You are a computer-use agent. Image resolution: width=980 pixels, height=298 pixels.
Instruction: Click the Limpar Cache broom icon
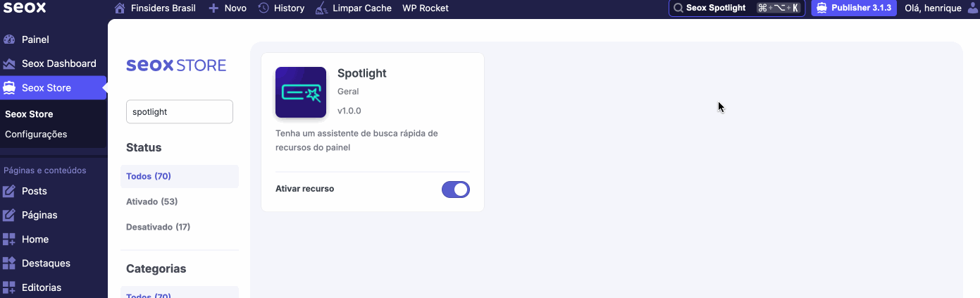pyautogui.click(x=321, y=8)
